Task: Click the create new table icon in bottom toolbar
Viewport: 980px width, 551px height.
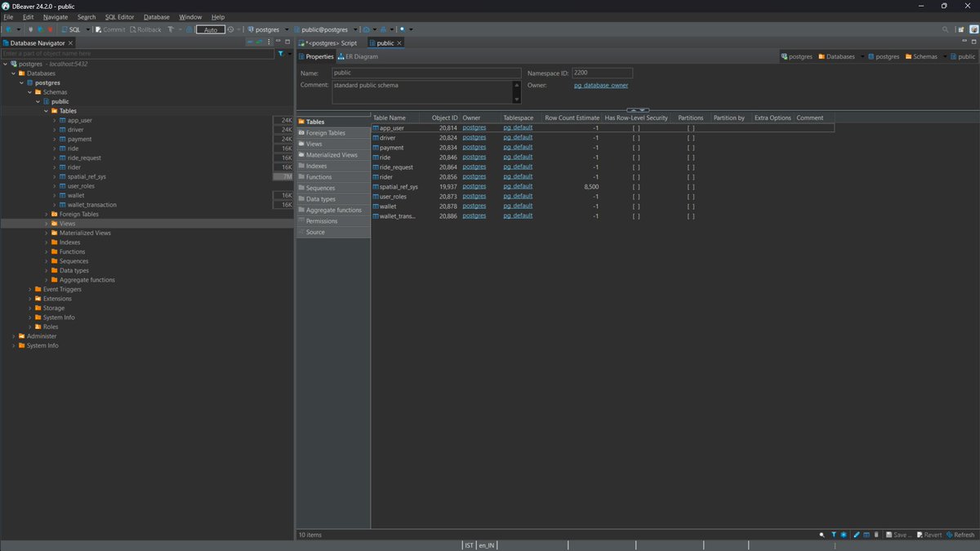Action: (x=866, y=535)
